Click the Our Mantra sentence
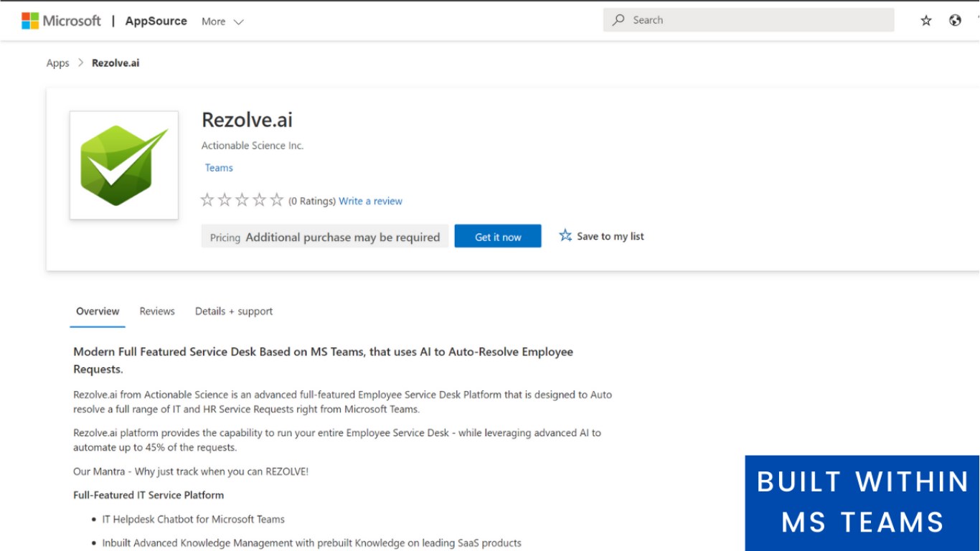This screenshot has width=980, height=551. 191,471
